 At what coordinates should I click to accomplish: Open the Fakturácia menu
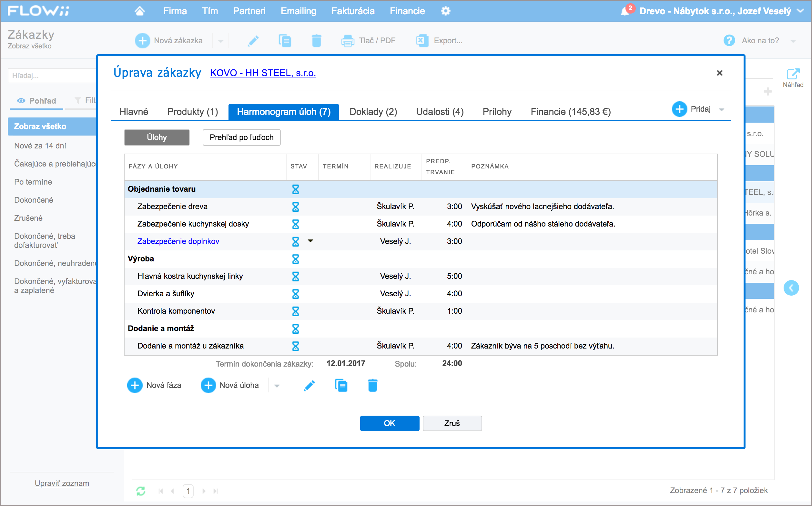353,11
